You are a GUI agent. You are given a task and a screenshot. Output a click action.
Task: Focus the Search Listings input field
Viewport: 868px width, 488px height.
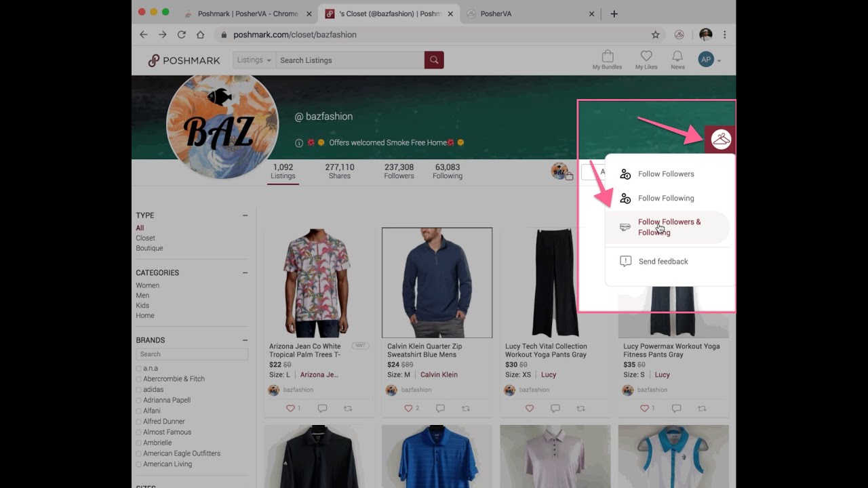coord(350,60)
